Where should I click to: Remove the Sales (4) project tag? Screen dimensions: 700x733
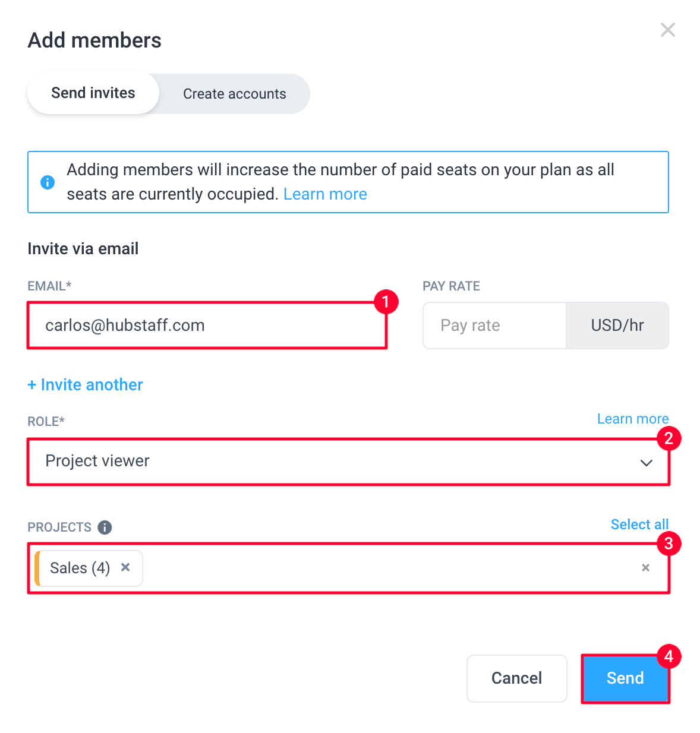[125, 567]
